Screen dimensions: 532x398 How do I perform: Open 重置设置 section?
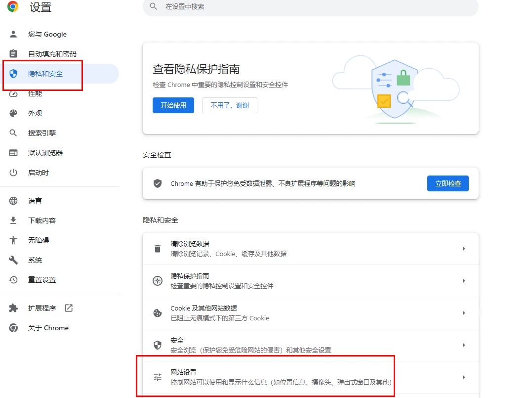coord(59,280)
